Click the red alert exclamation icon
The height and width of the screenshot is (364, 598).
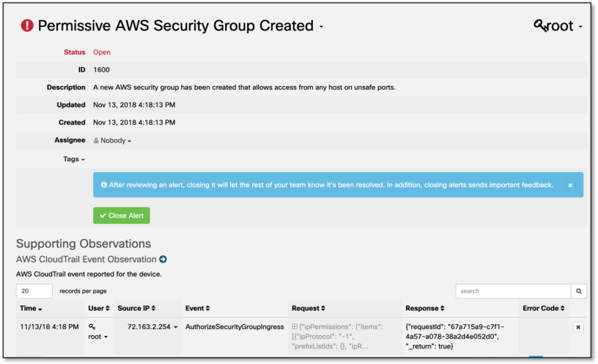coord(27,26)
